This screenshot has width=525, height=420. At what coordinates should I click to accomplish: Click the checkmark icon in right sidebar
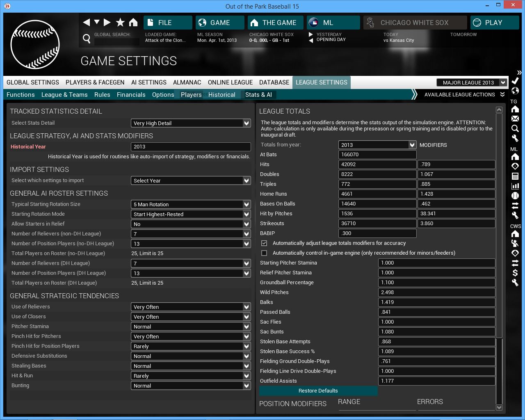coord(515,81)
